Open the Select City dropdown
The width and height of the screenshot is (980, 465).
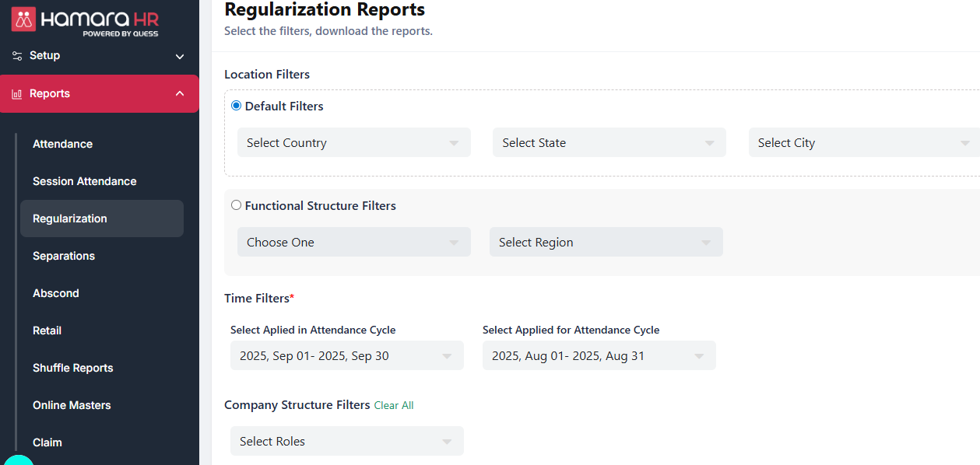coord(864,143)
